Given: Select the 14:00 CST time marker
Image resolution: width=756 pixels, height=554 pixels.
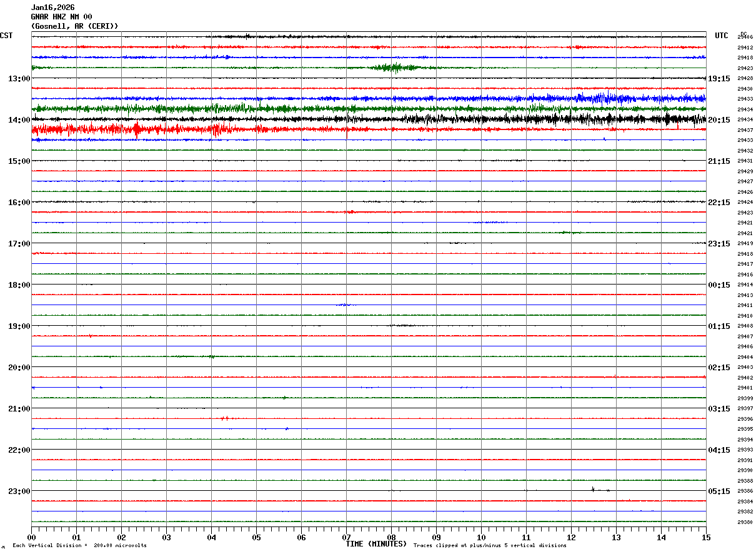Looking at the screenshot, I should point(19,120).
